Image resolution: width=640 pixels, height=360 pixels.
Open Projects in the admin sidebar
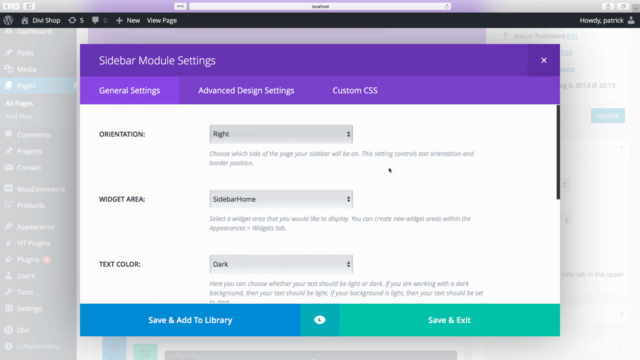[x=29, y=151]
